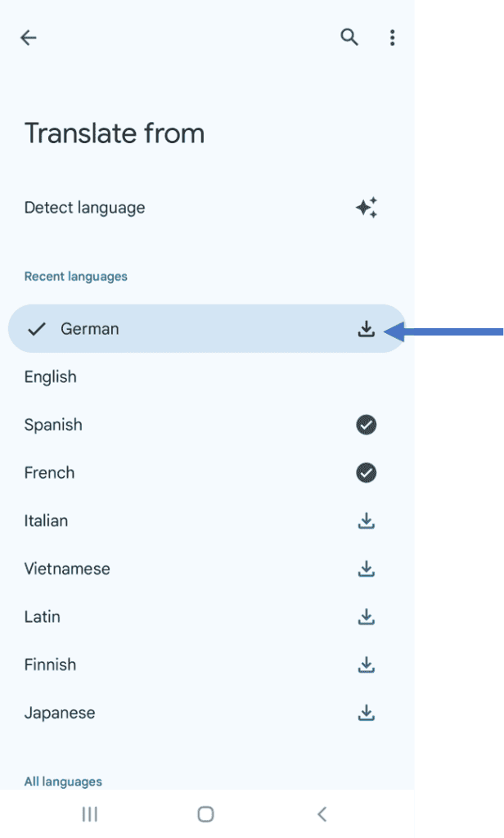Download the Italian language pack

pyautogui.click(x=366, y=520)
